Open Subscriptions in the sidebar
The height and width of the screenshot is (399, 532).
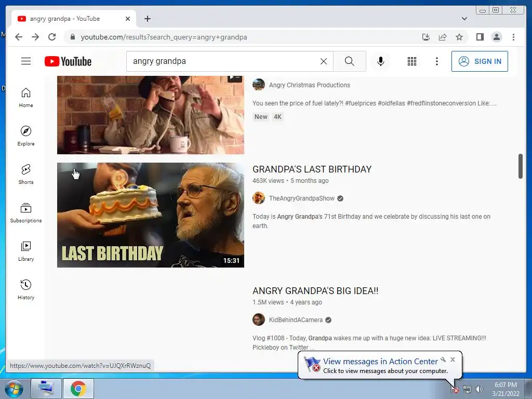tap(26, 212)
